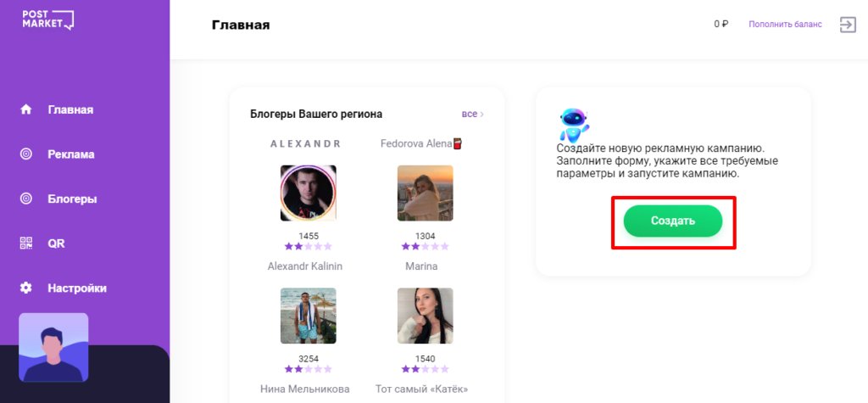Screen dimensions: 868x403
Task: Open Нина Мельникова's beach photo
Action: coord(309,316)
